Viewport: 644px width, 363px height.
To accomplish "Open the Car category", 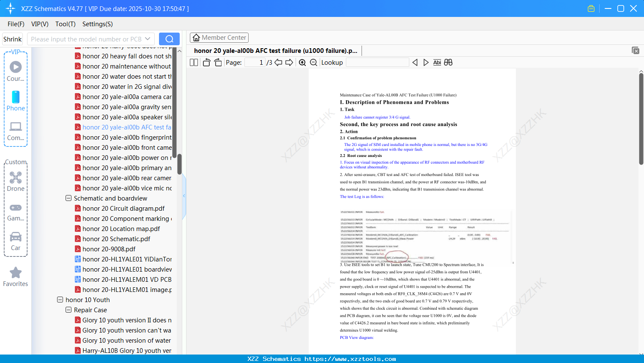I will 16,241.
